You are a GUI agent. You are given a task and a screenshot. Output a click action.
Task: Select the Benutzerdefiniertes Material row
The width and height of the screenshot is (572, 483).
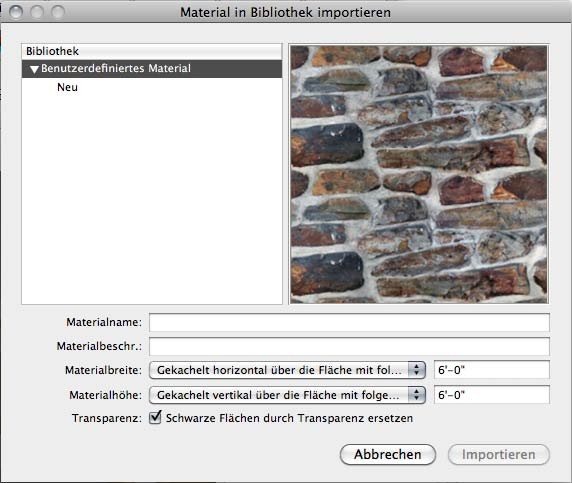coord(152,69)
